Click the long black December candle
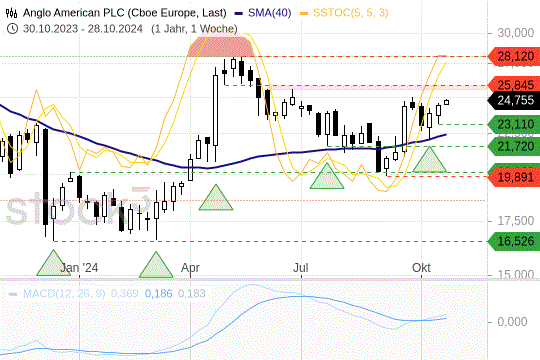Viewport: 540px width, 360px height. coord(45,177)
